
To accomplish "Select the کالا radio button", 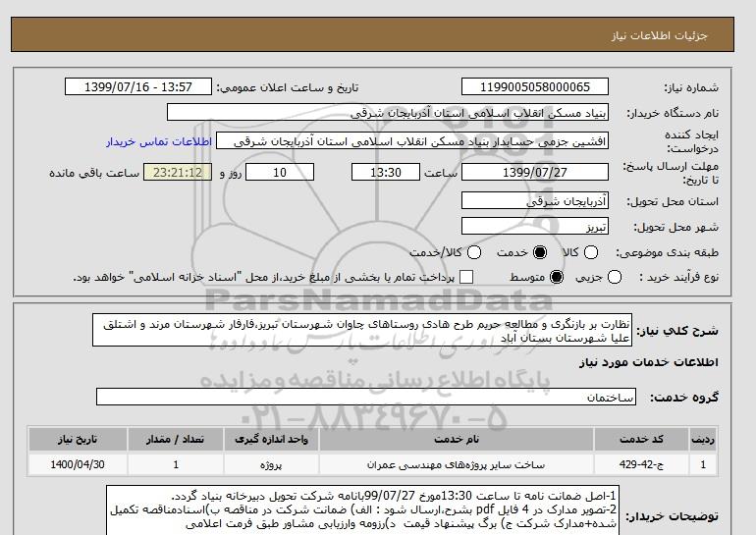I will (591, 252).
